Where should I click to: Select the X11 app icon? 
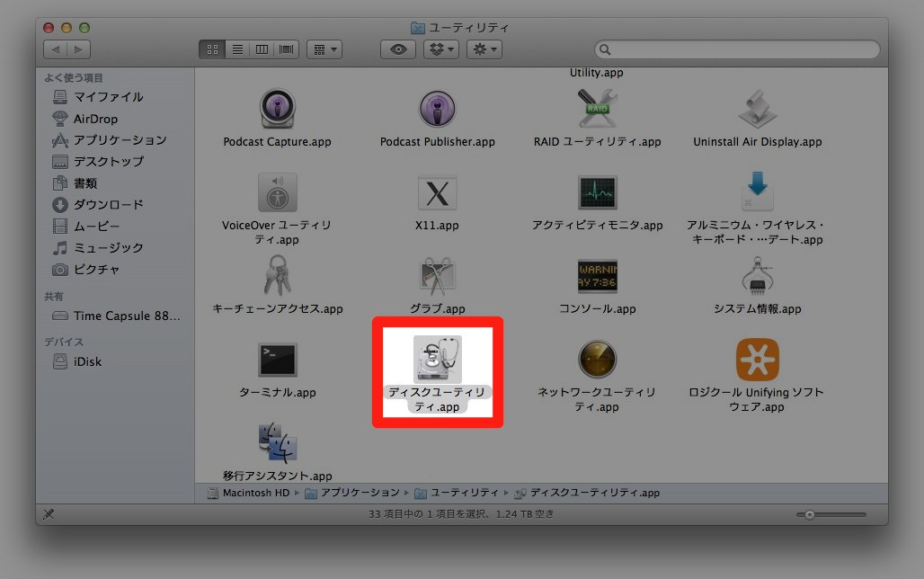(437, 193)
